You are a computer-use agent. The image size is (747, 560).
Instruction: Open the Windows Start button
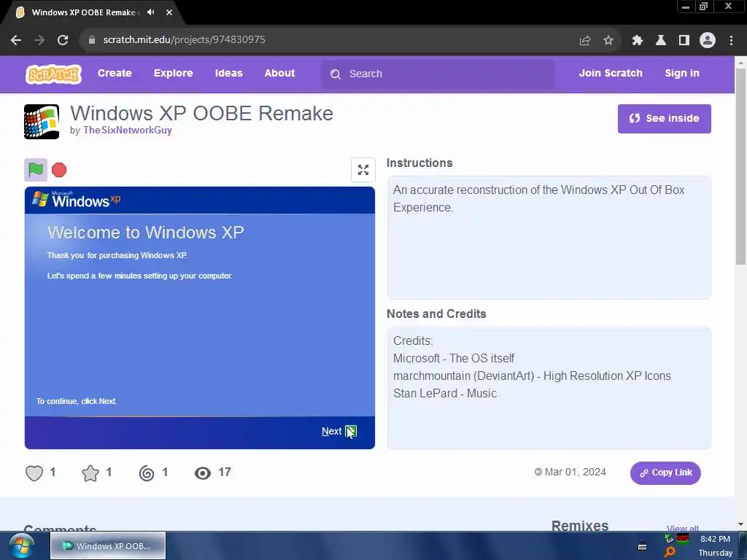21,545
